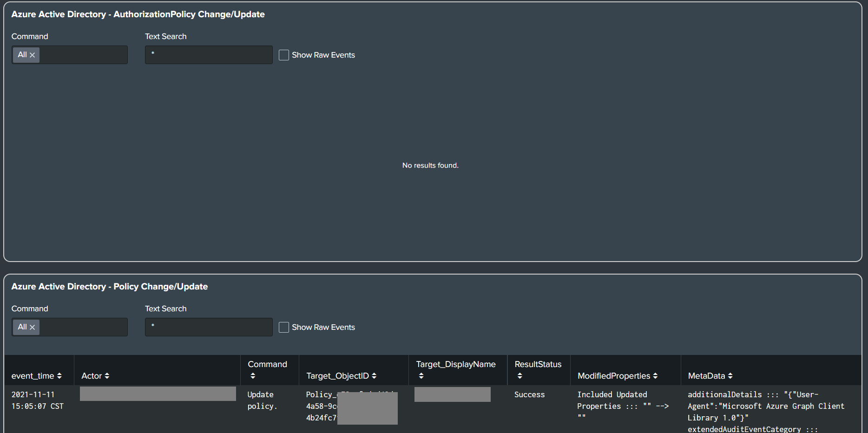This screenshot has height=433, width=868.
Task: Click the AuthorizationPolicy Change/Update panel title
Action: point(138,14)
